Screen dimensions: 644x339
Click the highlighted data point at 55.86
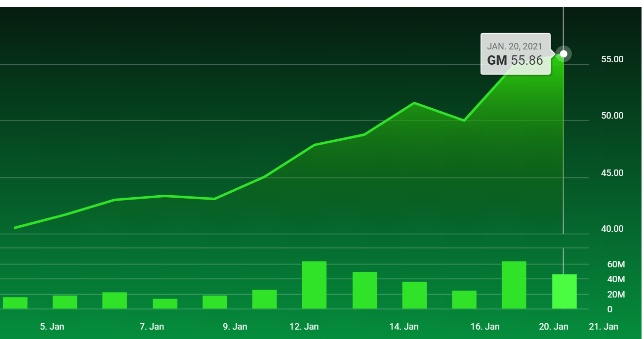(x=563, y=53)
